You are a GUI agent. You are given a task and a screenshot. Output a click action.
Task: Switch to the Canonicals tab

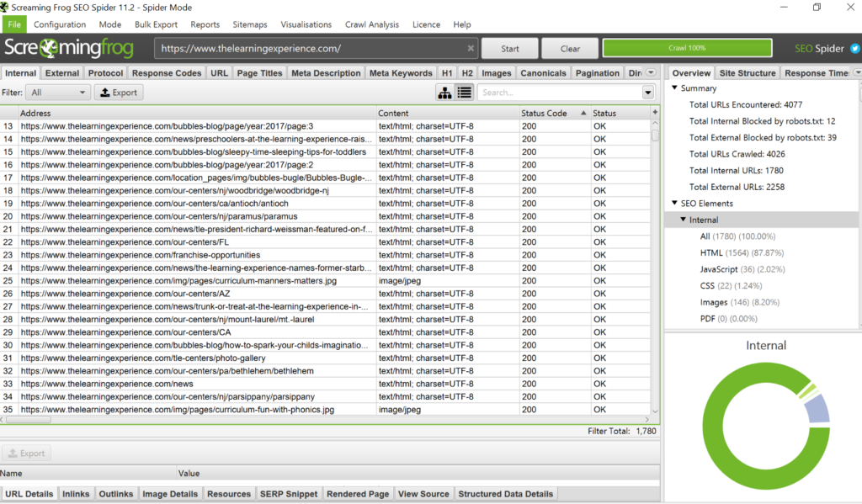pos(543,73)
